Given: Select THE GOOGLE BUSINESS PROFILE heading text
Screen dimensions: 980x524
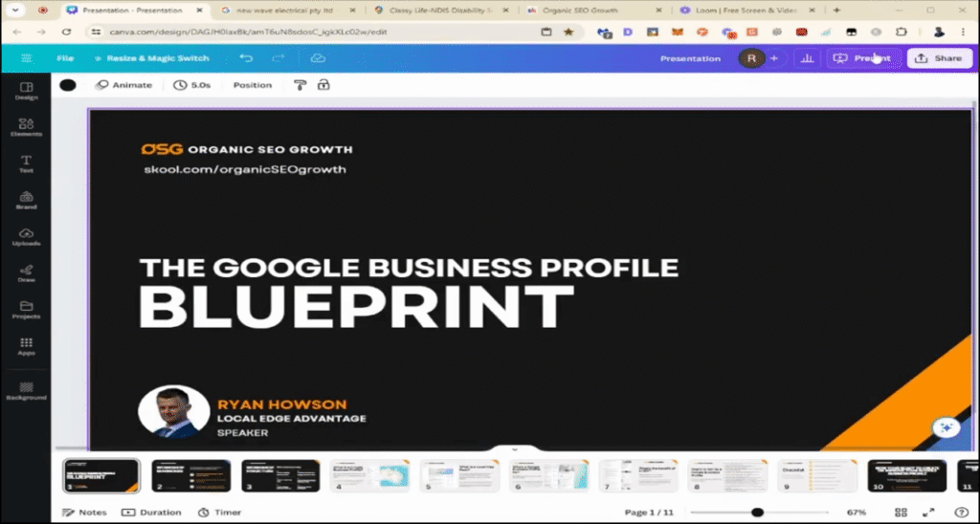Looking at the screenshot, I should 409,268.
